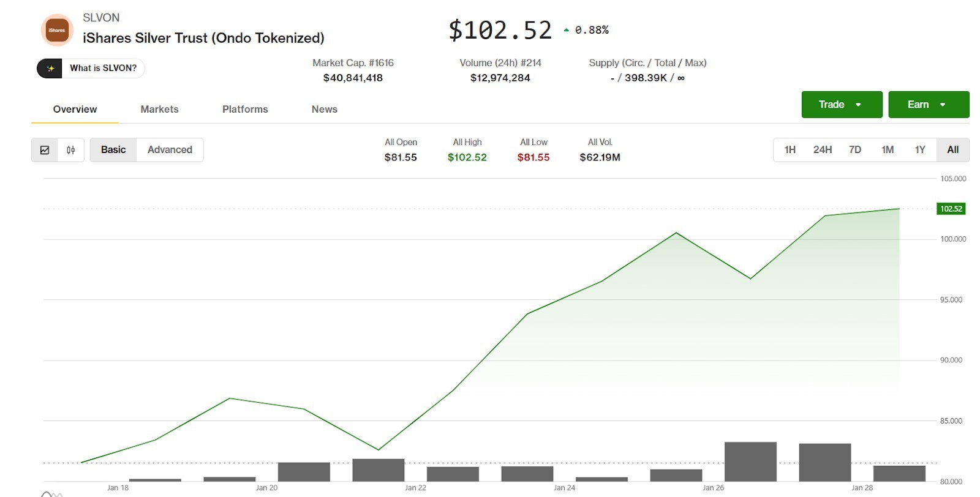The height and width of the screenshot is (497, 980).
Task: Set chart range to 7D
Action: click(x=855, y=150)
